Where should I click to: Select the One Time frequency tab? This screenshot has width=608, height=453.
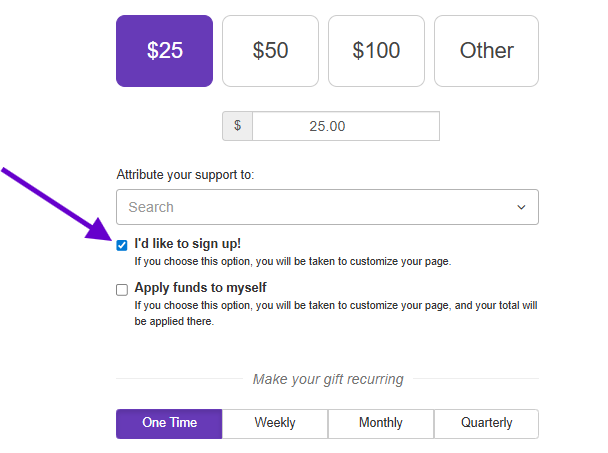(169, 423)
